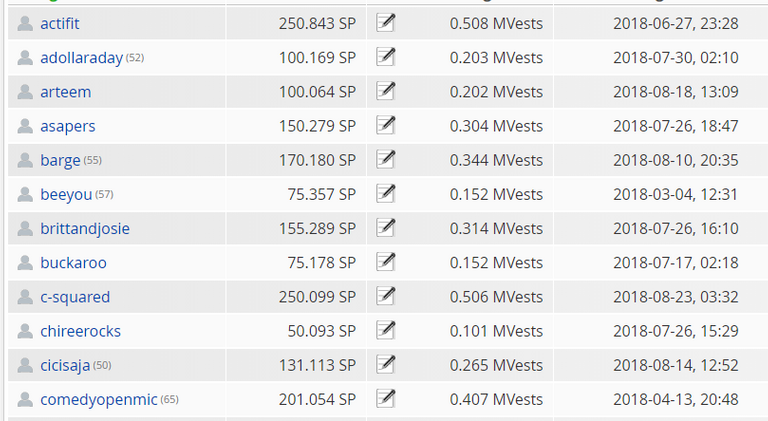Viewport: 768px width, 421px height.
Task: Open comedyopenmic account link
Action: [99, 400]
